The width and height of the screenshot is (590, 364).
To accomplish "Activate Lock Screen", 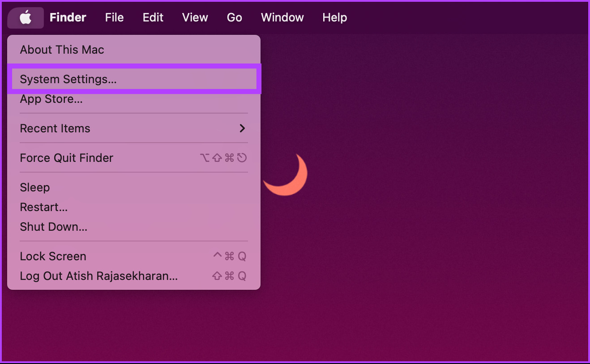I will coord(53,256).
